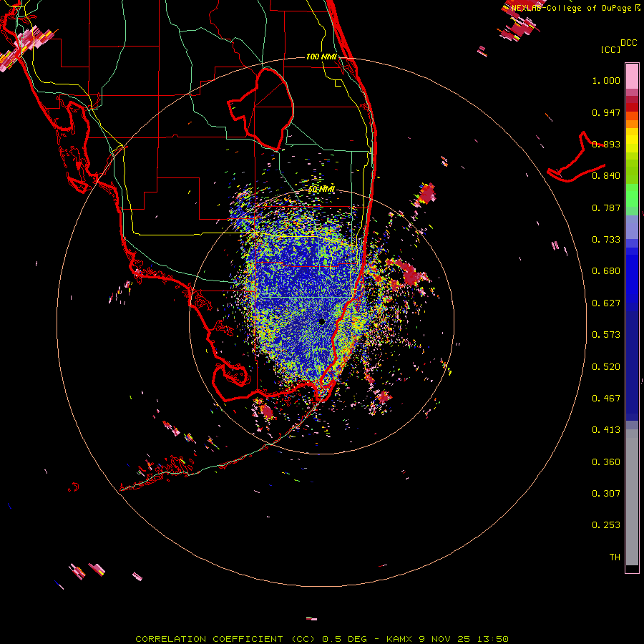The width and height of the screenshot is (644, 644).
Task: Select the 0.467 scale value
Action: pyautogui.click(x=606, y=399)
